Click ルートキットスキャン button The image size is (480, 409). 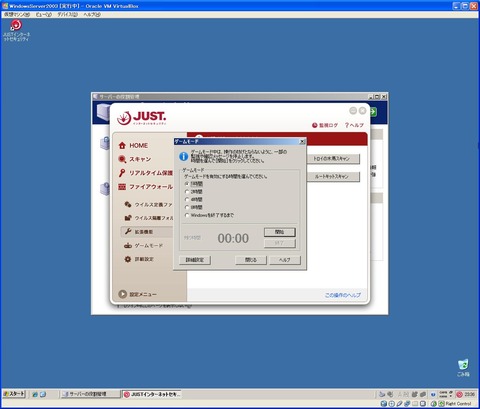(x=333, y=176)
